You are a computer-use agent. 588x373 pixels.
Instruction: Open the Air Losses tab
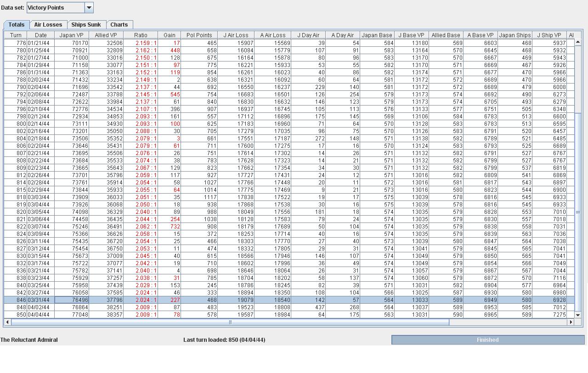[x=48, y=25]
